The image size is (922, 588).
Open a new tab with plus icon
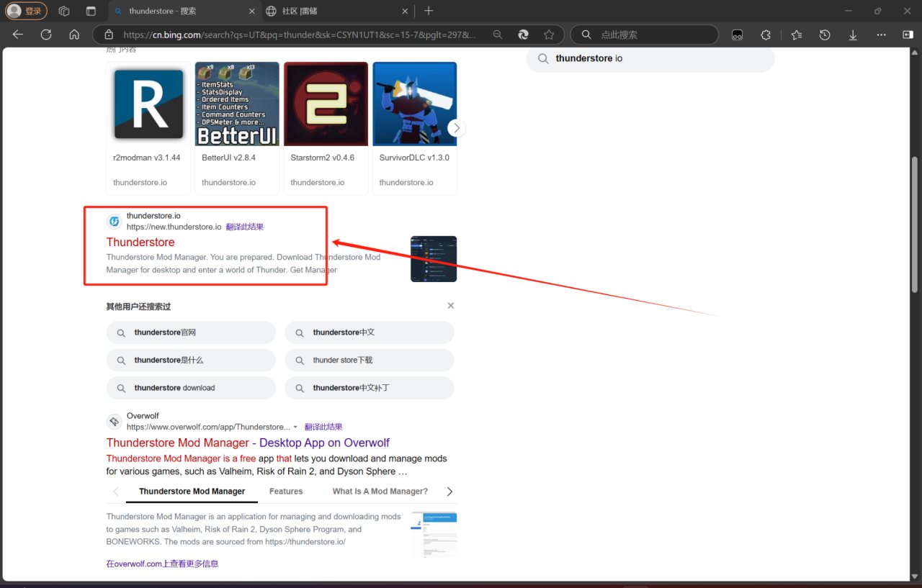pos(429,11)
